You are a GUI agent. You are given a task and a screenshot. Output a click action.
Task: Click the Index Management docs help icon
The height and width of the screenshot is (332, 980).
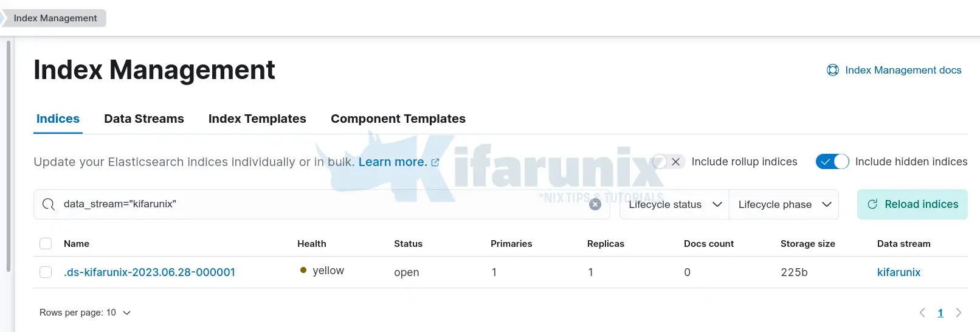point(832,70)
